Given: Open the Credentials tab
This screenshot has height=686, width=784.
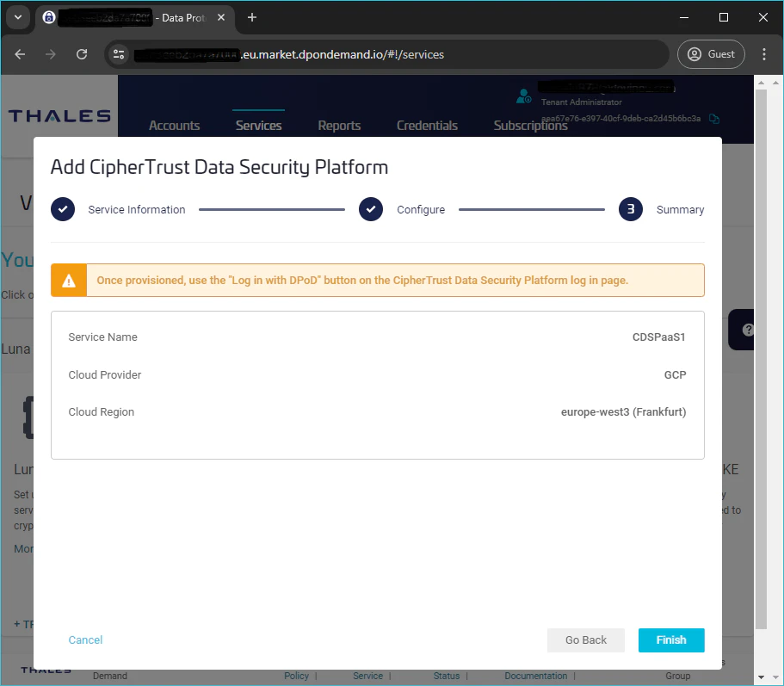Looking at the screenshot, I should pos(427,126).
